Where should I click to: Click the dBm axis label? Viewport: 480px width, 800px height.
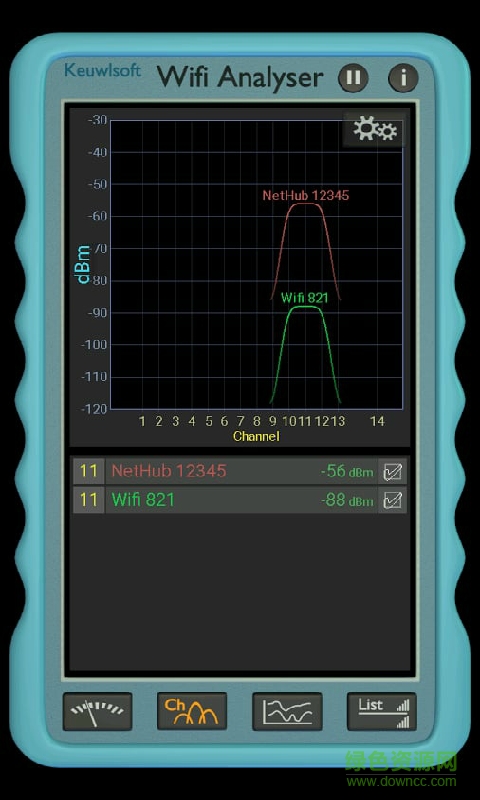click(x=83, y=264)
